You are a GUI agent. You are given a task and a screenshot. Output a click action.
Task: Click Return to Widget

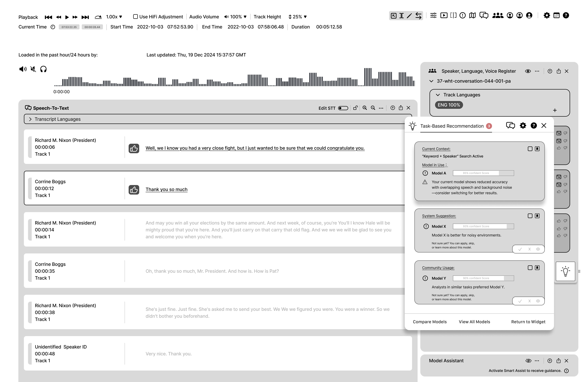pos(528,322)
